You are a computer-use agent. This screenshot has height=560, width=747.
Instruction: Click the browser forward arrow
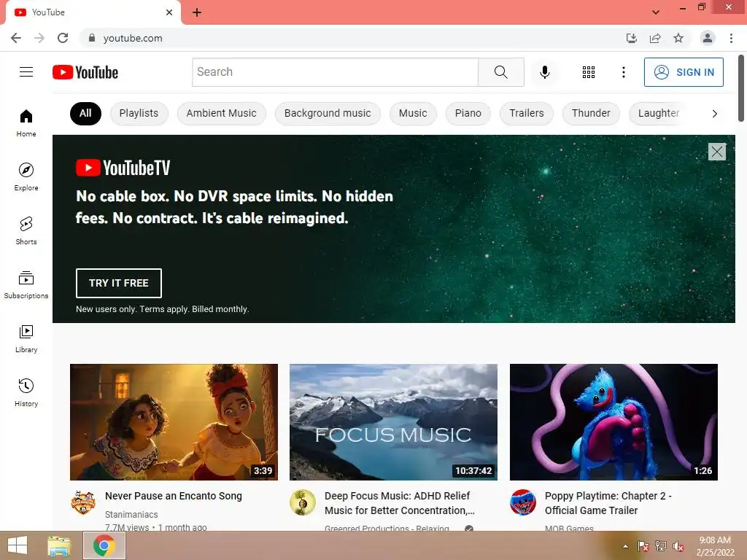[x=39, y=38]
